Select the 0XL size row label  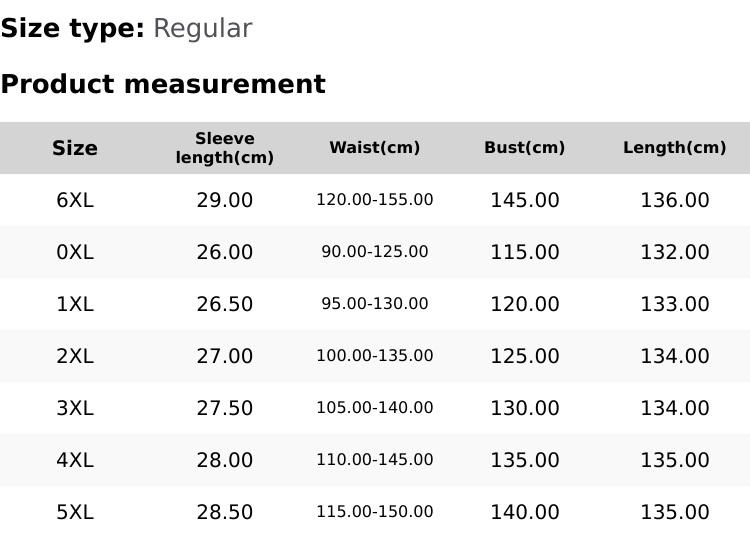(75, 252)
